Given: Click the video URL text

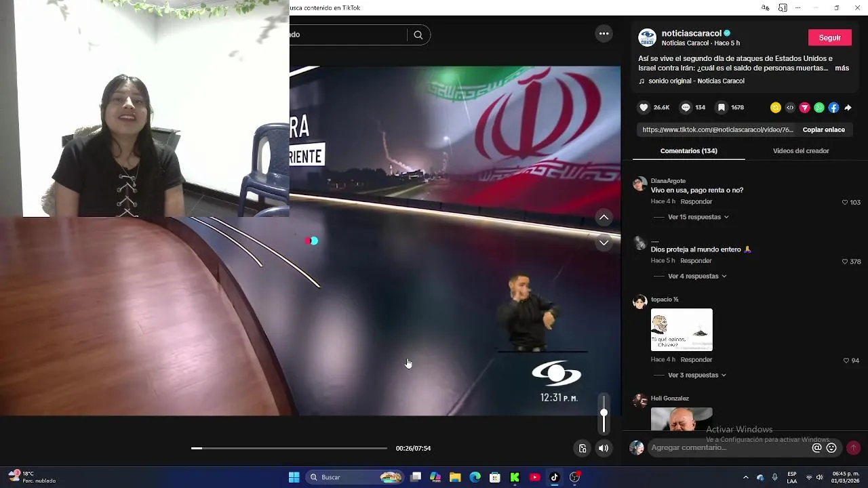Looking at the screenshot, I should [717, 129].
